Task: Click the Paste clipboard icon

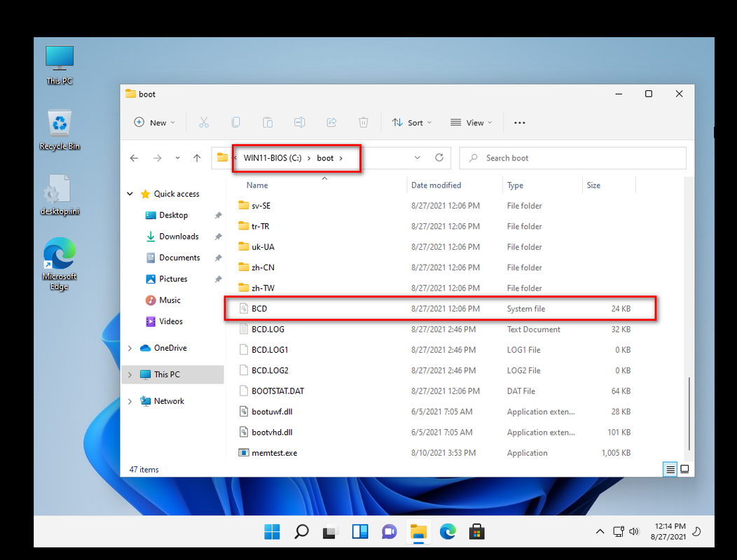Action: pos(268,122)
